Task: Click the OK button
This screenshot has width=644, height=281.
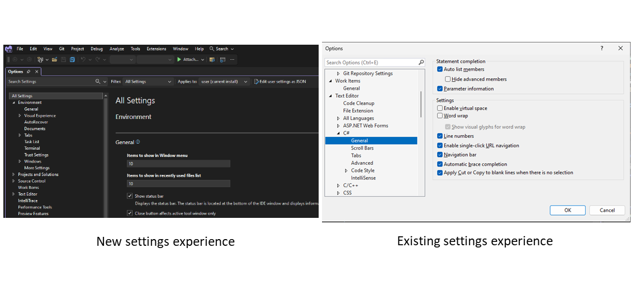Action: [567, 210]
